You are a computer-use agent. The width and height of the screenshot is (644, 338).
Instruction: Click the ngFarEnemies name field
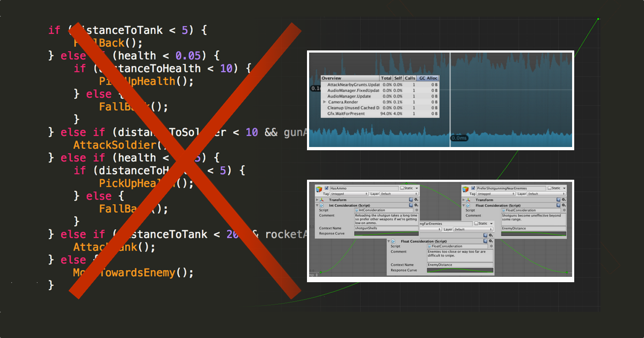pos(446,224)
